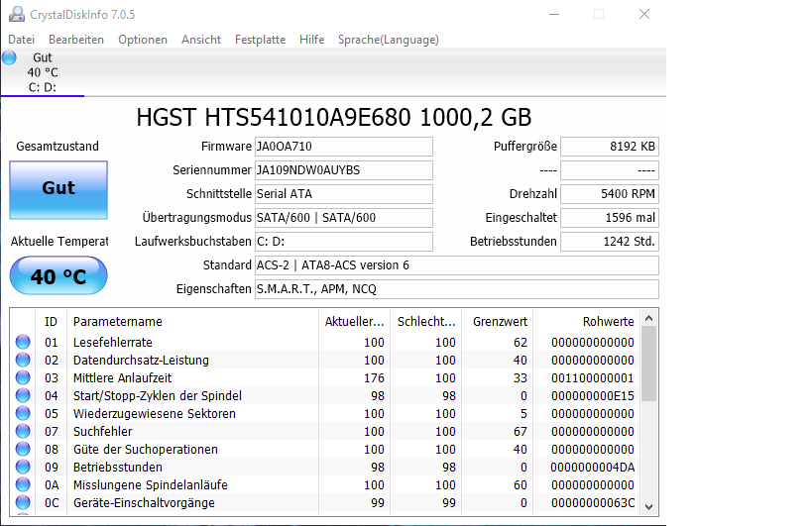812x526 pixels.
Task: Select the Lesefehlerrate parameter name
Action: pos(112,343)
